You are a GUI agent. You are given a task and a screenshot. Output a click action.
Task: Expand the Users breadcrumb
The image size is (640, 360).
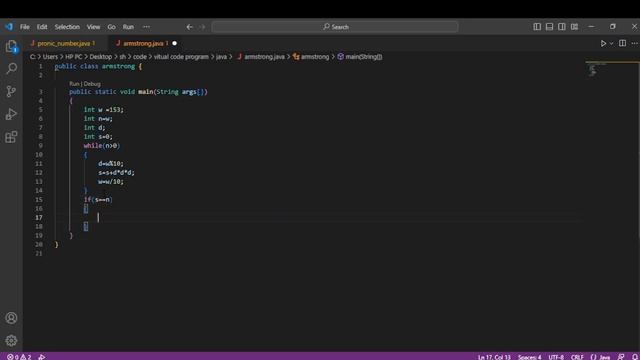pos(51,57)
